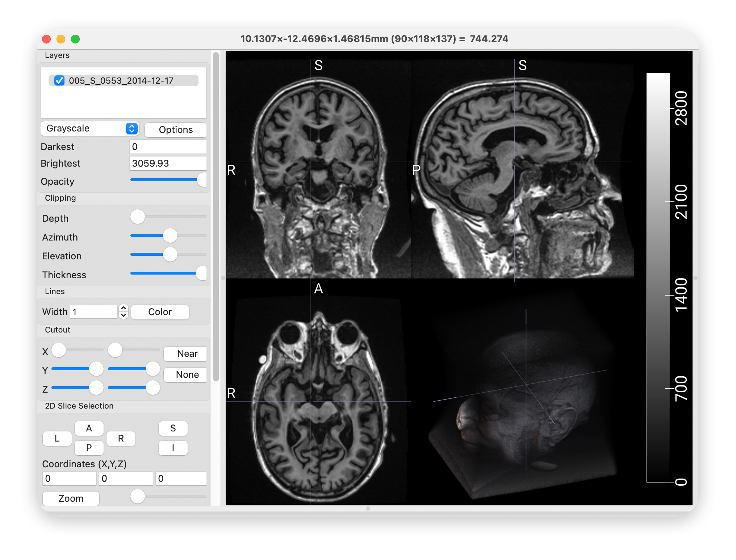The image size is (736, 560).
Task: Open the line Color picker button
Action: click(160, 312)
